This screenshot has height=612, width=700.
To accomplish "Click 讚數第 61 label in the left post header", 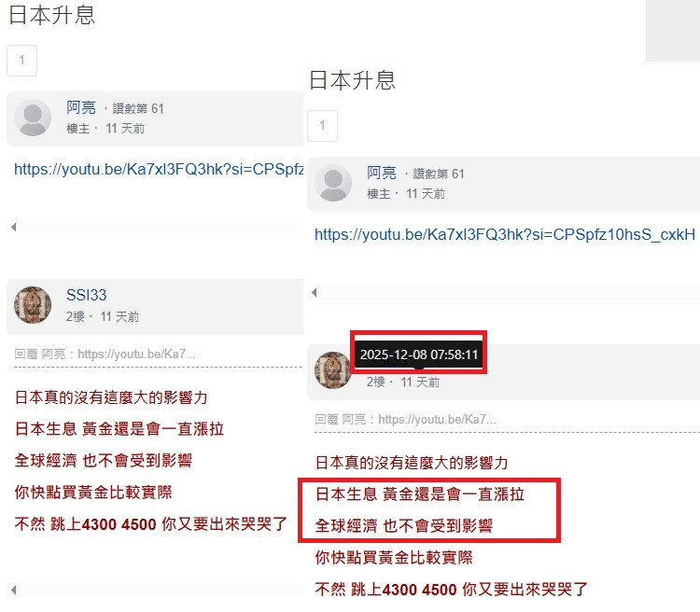I will tap(138, 108).
